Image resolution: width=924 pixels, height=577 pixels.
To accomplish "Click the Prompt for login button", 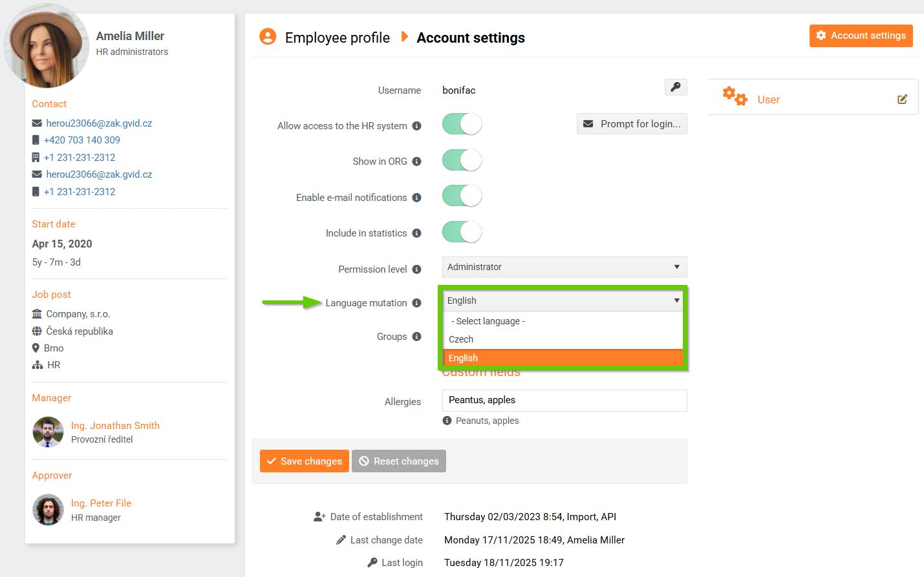I will click(632, 124).
